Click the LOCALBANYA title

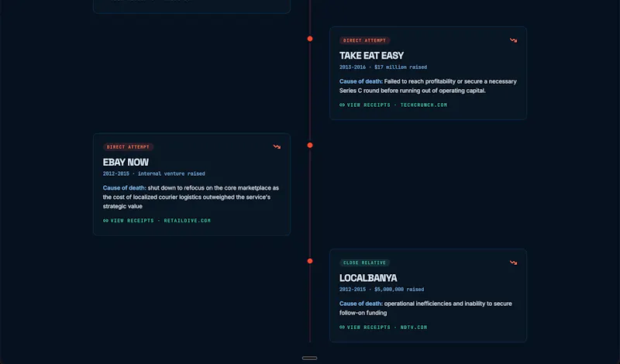368,278
